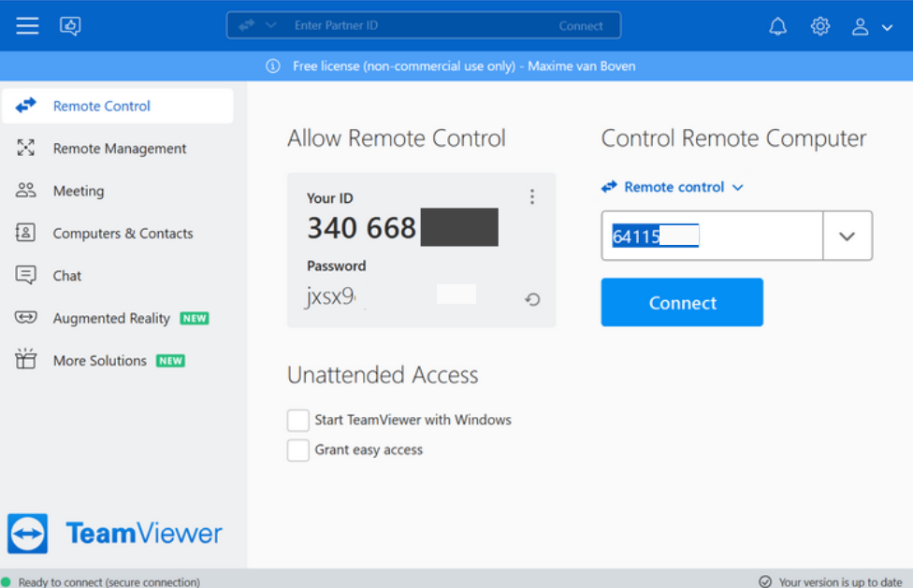Open the notifications bell

[778, 26]
